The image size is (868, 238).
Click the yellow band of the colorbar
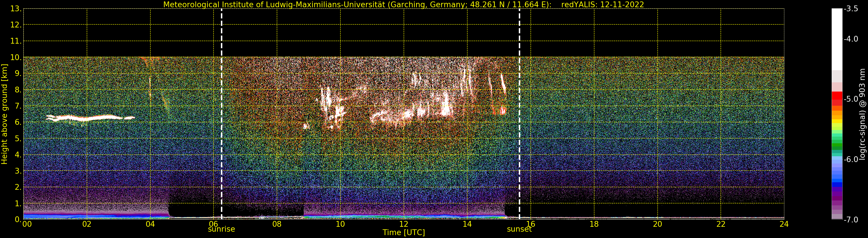click(x=837, y=122)
